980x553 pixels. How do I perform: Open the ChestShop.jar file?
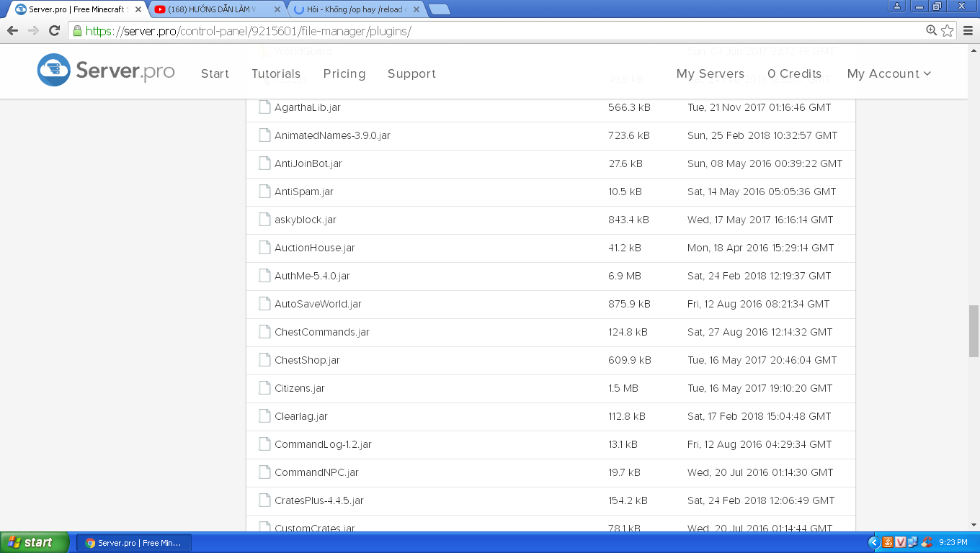coord(307,360)
